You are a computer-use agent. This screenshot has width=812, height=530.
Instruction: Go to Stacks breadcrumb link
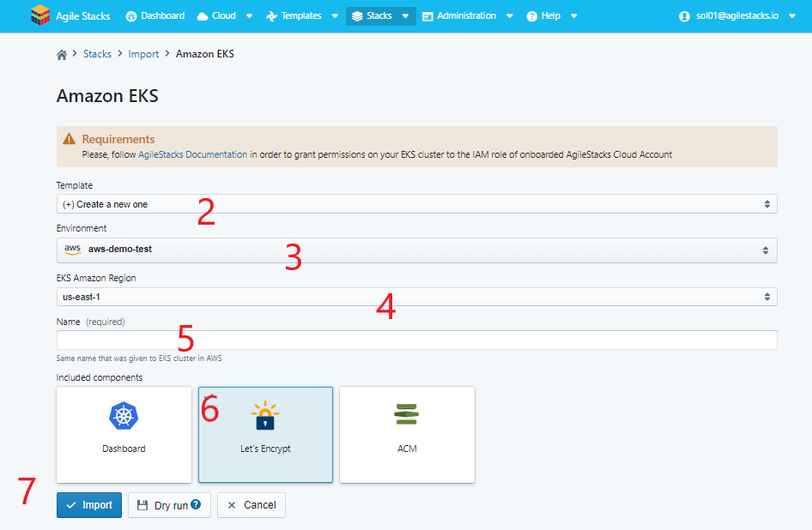(97, 54)
